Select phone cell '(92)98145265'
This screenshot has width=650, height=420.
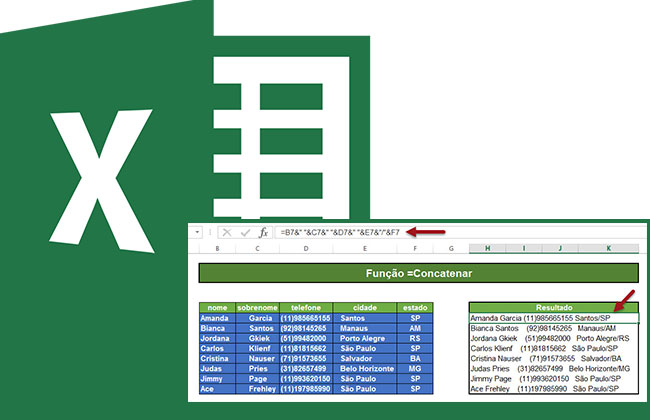coord(306,328)
